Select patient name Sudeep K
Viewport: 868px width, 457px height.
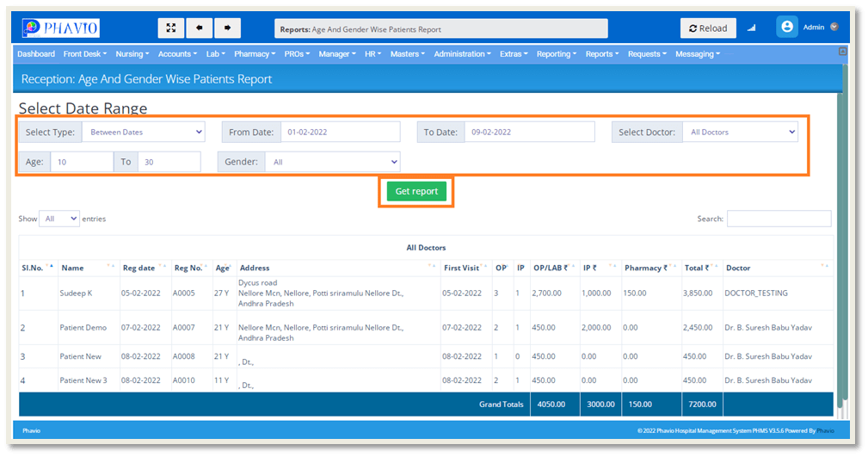coord(76,293)
